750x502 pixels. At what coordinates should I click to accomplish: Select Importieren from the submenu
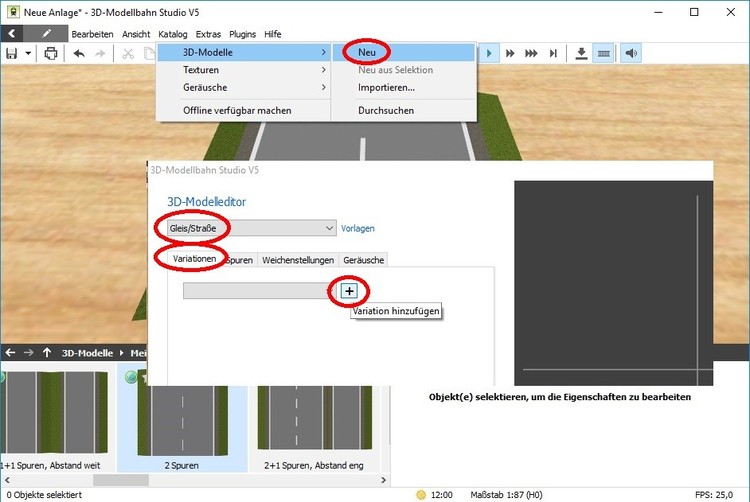pyautogui.click(x=386, y=88)
